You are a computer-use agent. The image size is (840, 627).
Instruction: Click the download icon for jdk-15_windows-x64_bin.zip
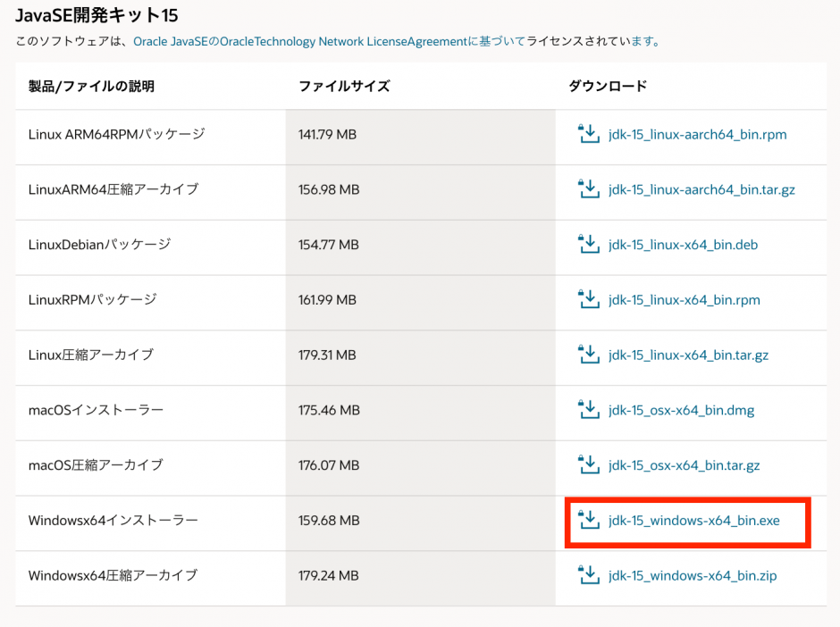[589, 575]
